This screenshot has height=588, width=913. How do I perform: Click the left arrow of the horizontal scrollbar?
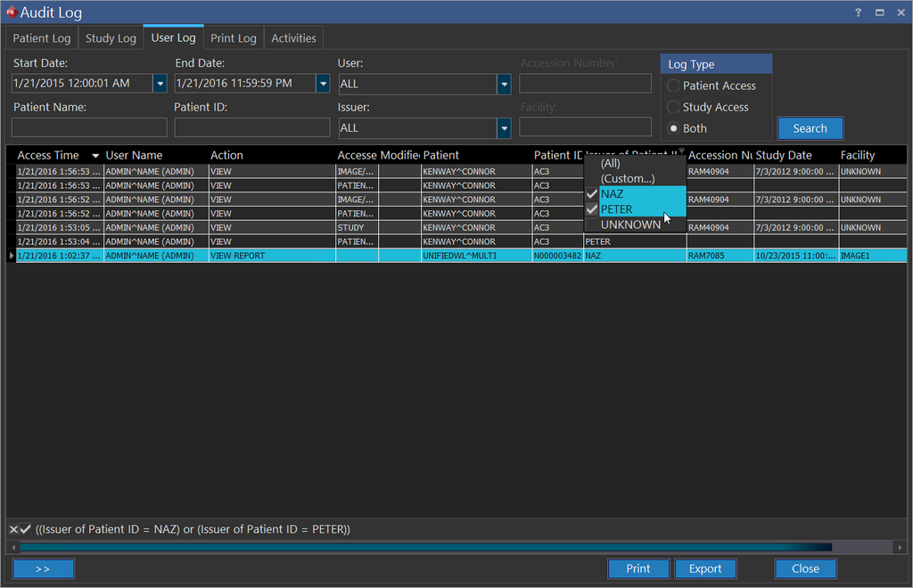[12, 547]
